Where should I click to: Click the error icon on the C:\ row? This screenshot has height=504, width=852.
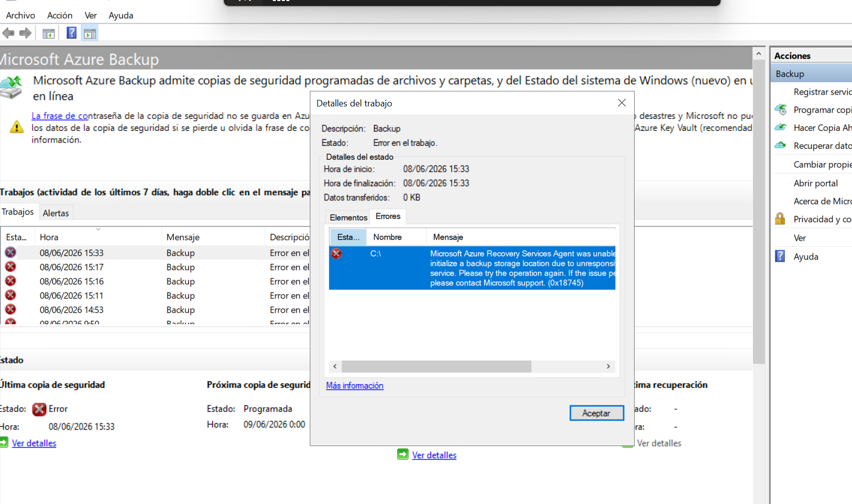[x=337, y=254]
